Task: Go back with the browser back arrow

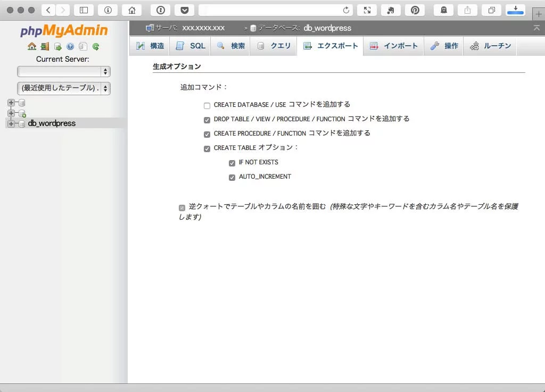Action: (48, 10)
